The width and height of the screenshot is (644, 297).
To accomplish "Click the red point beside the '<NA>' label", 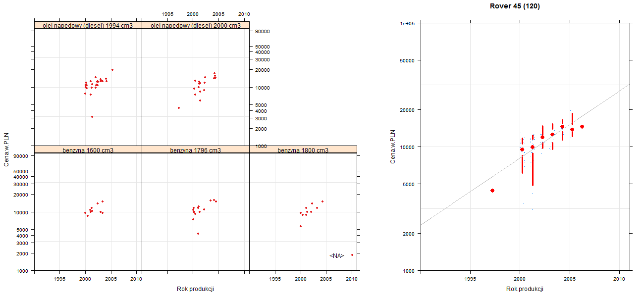I will (352, 255).
